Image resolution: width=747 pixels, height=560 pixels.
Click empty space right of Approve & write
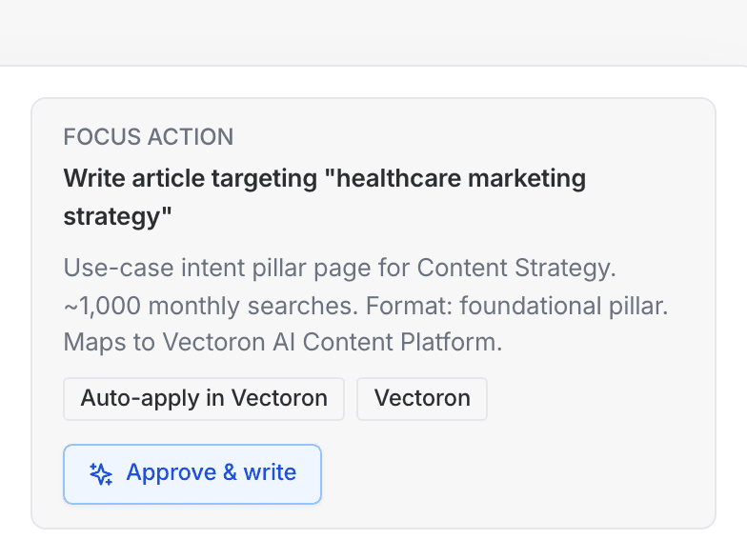tap(515, 474)
